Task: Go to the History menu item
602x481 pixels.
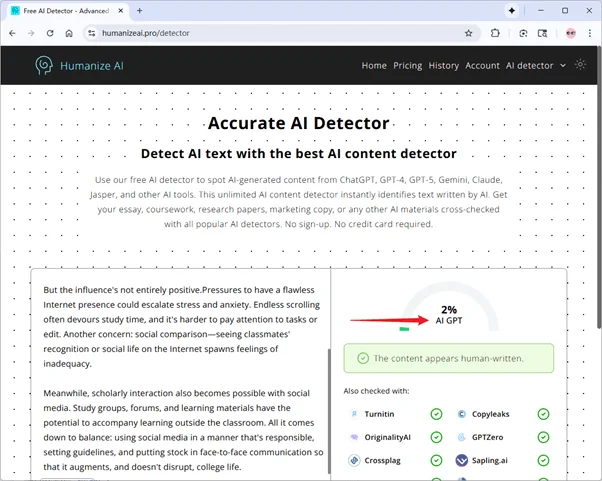Action: coord(443,65)
